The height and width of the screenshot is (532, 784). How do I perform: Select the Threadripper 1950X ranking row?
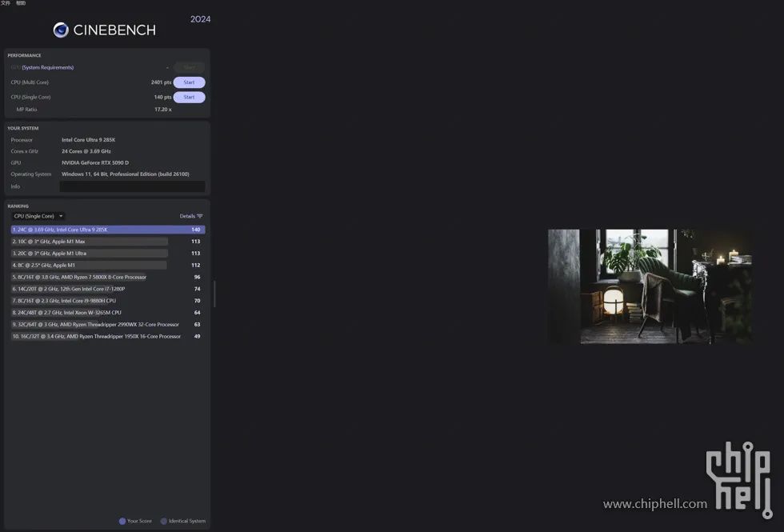108,337
